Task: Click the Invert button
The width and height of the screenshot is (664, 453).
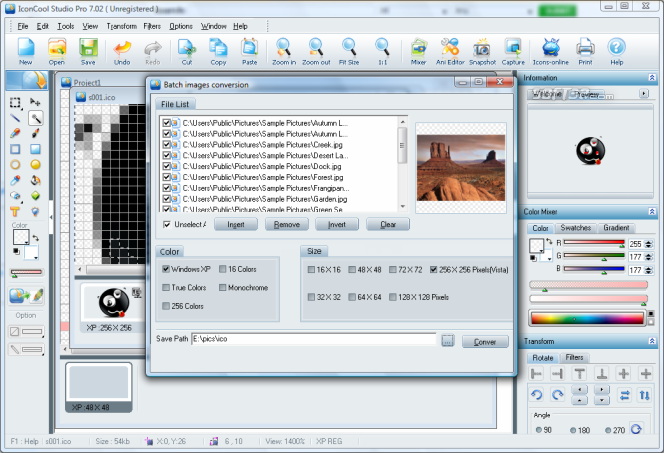Action: 337,224
